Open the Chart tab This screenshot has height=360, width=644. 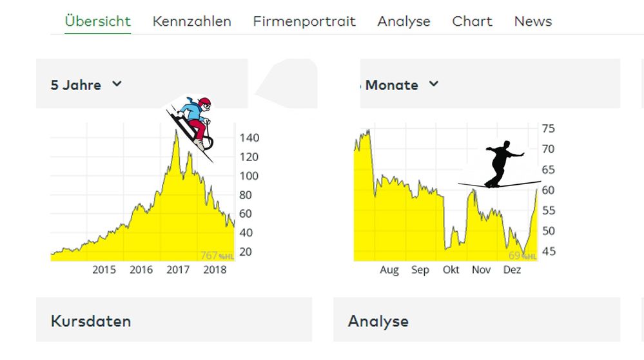pos(472,21)
